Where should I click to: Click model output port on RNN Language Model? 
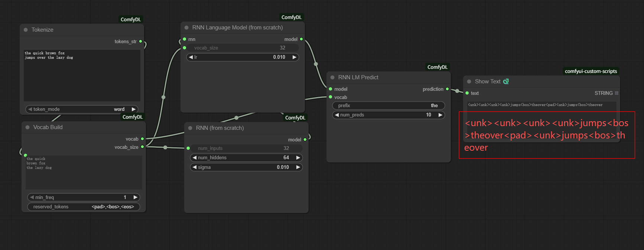[x=301, y=39]
